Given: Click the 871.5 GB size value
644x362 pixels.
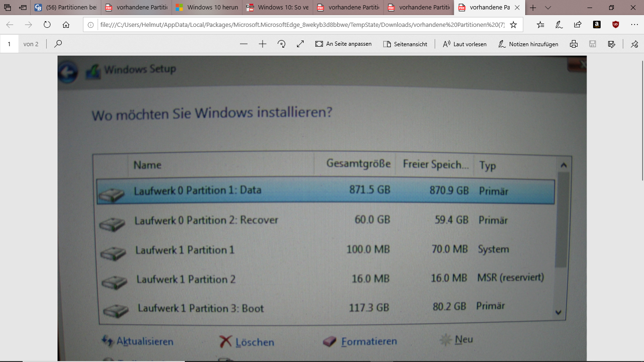Looking at the screenshot, I should 370,189.
